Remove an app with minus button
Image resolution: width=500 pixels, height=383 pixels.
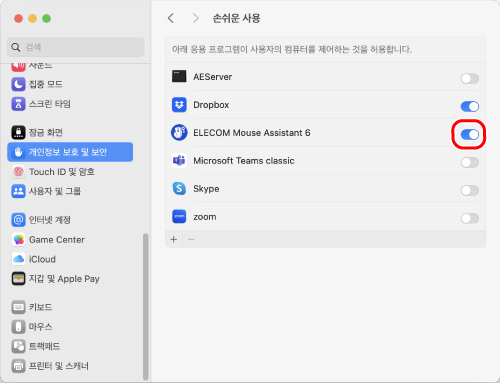[x=191, y=239]
